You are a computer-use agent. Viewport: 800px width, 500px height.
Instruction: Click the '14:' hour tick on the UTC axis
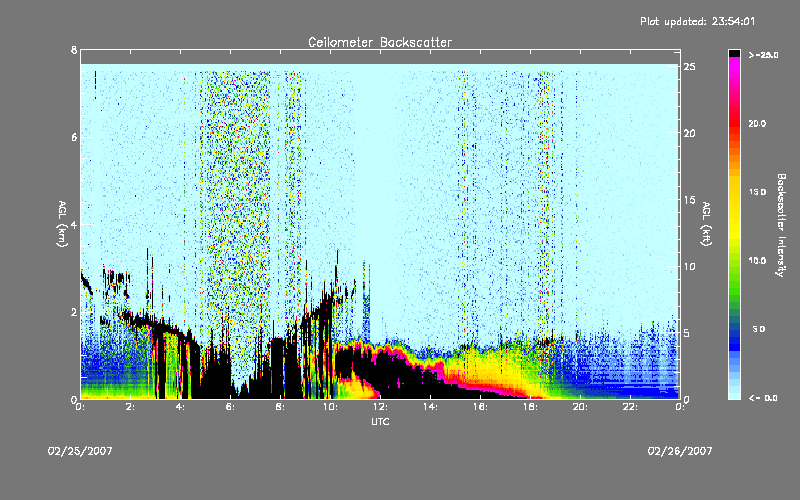pyautogui.click(x=430, y=407)
